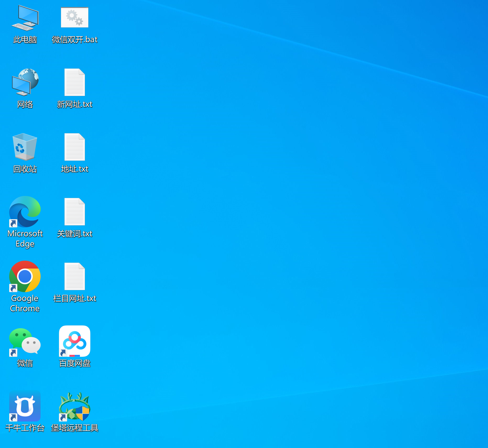Select the Microsoft Edge shortcut icon
The image size is (488, 448).
(x=25, y=212)
